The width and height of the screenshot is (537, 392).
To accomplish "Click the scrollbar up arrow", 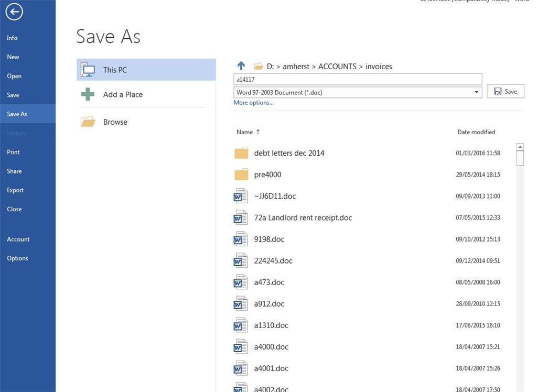I will [x=520, y=147].
